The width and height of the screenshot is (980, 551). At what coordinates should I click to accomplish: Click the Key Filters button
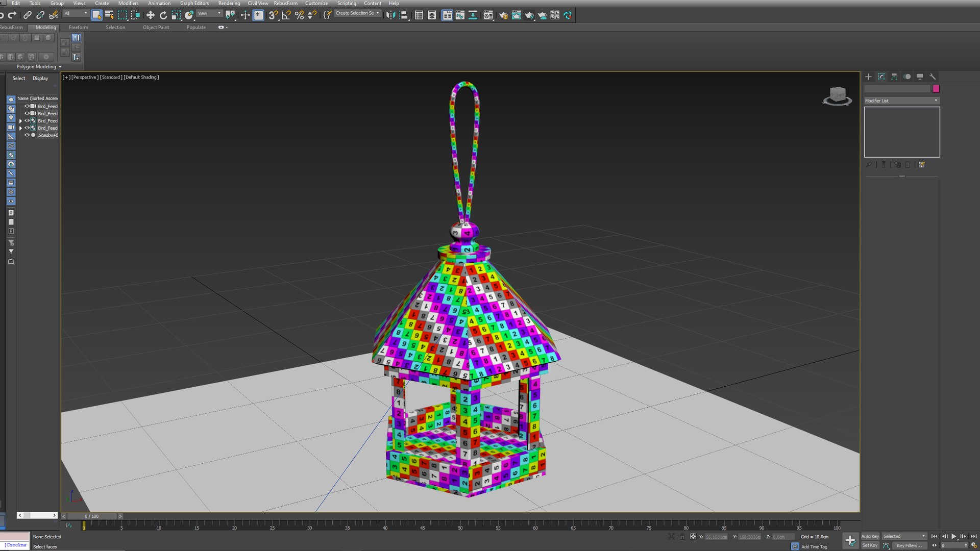[910, 545]
